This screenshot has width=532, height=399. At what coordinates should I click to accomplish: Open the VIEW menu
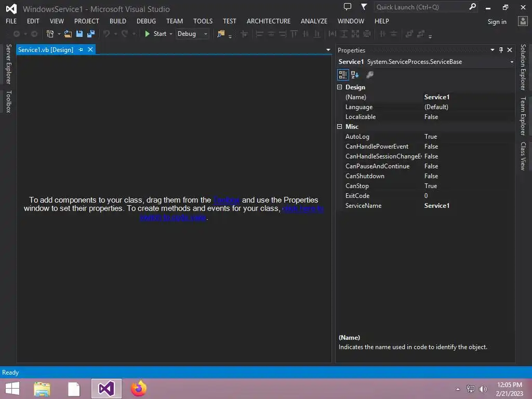(x=57, y=21)
